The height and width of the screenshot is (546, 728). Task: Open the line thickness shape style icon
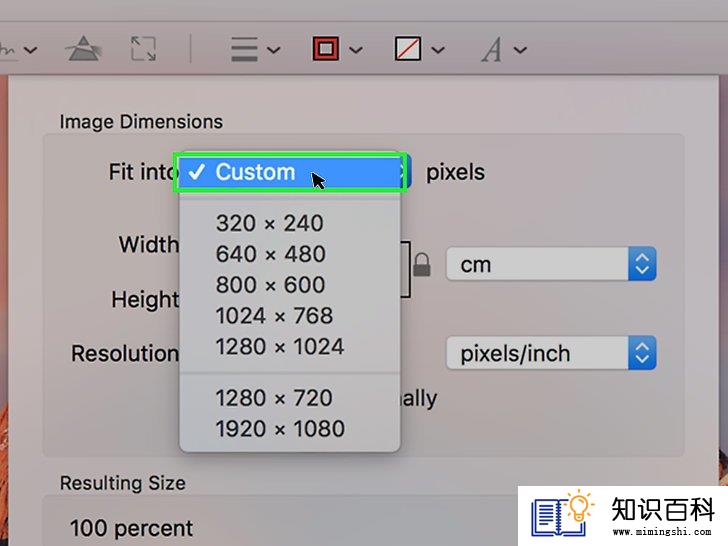(244, 49)
